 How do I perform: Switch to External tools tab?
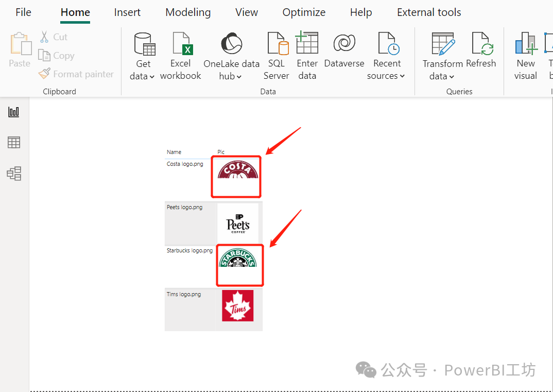click(x=429, y=12)
